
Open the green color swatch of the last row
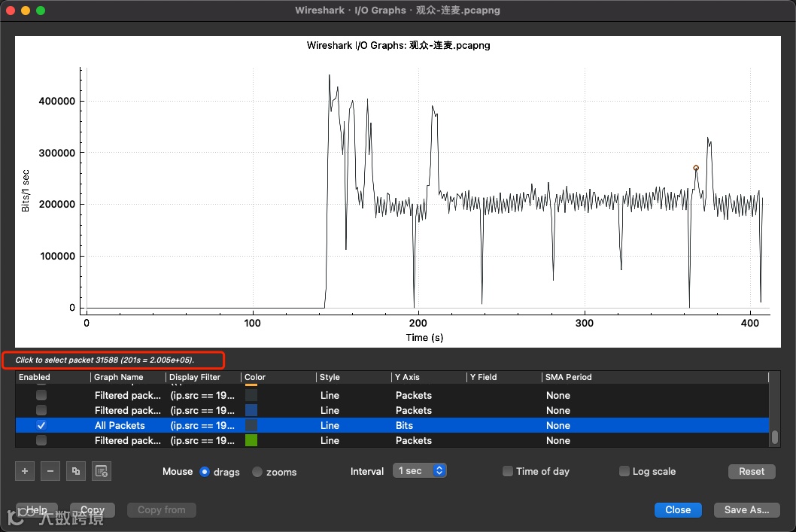[251, 440]
